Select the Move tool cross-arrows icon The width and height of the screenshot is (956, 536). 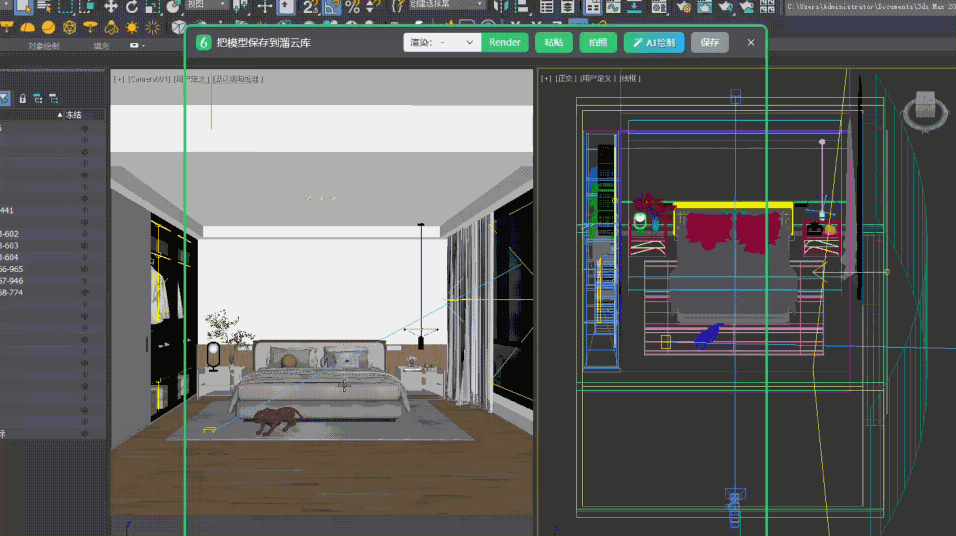point(110,7)
